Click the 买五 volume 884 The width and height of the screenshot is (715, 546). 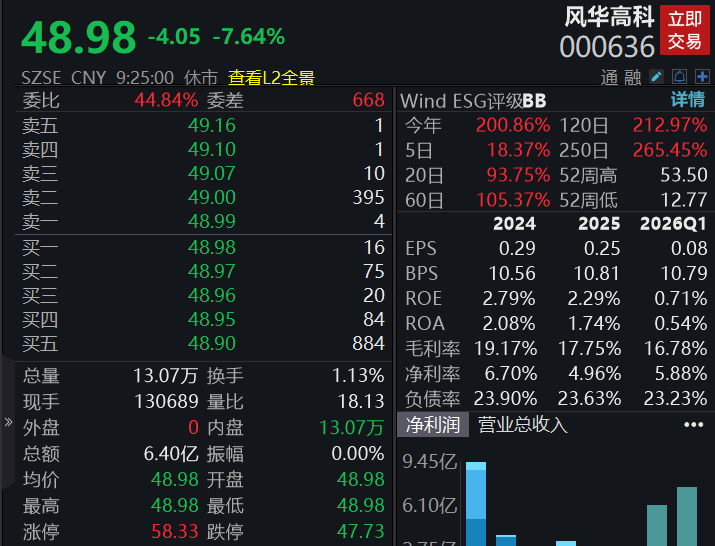click(x=369, y=343)
